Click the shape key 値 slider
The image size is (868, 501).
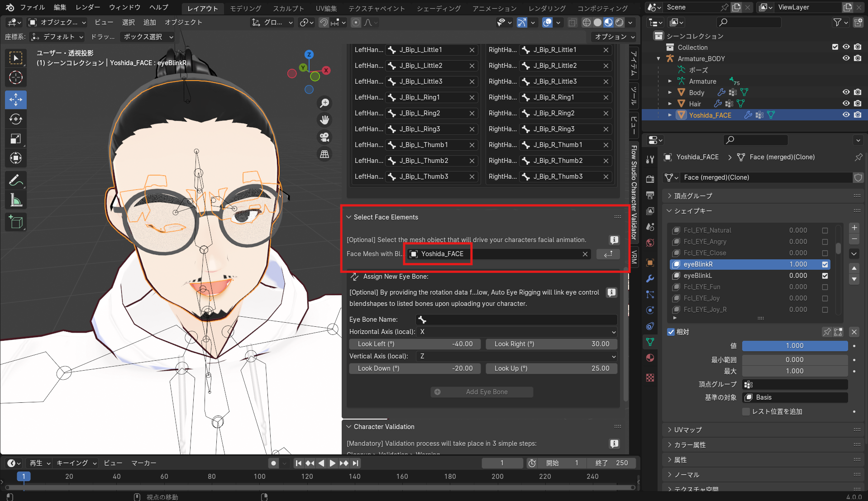point(794,346)
